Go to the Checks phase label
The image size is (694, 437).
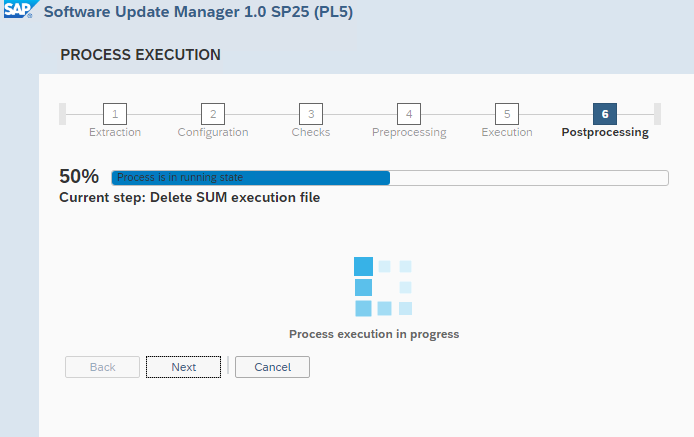[311, 132]
